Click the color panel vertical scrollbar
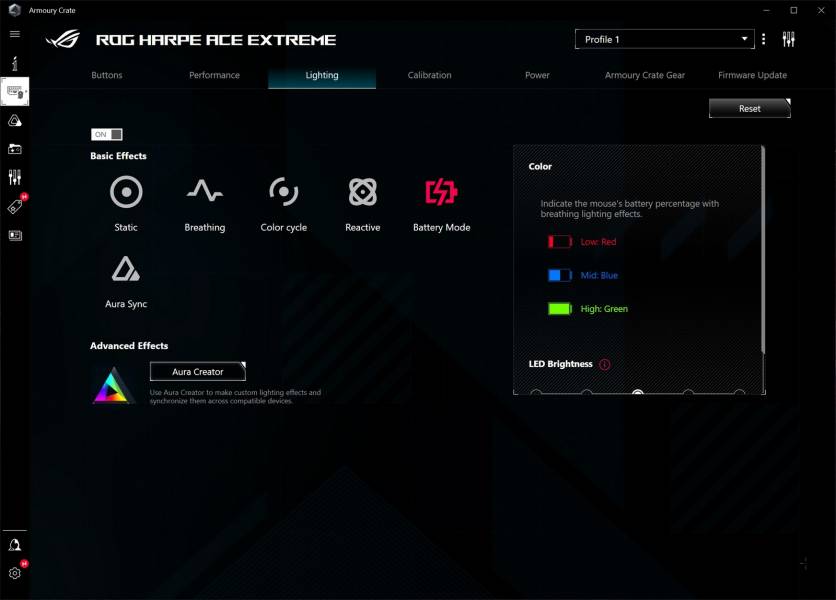The width and height of the screenshot is (836, 600). point(763,250)
